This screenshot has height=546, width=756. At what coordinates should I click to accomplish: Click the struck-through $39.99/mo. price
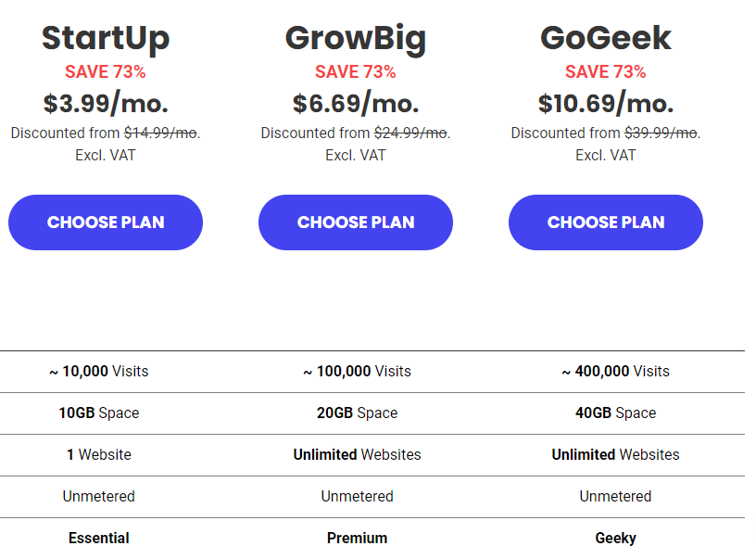[661, 133]
